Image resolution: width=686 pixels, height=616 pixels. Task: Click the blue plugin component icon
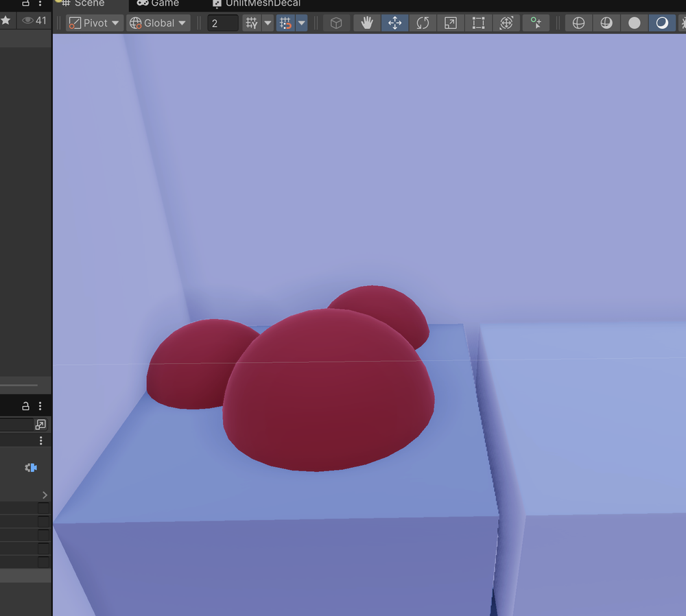31,468
